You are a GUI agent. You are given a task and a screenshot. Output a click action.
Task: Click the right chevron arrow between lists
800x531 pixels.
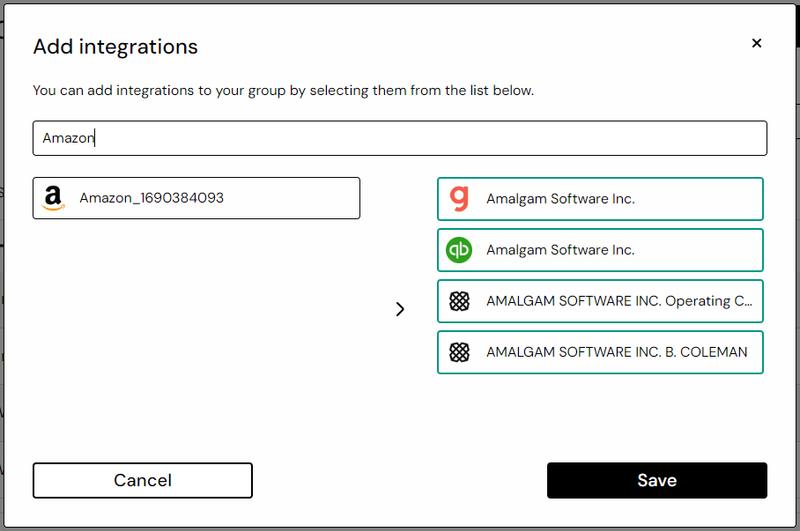[x=400, y=309]
